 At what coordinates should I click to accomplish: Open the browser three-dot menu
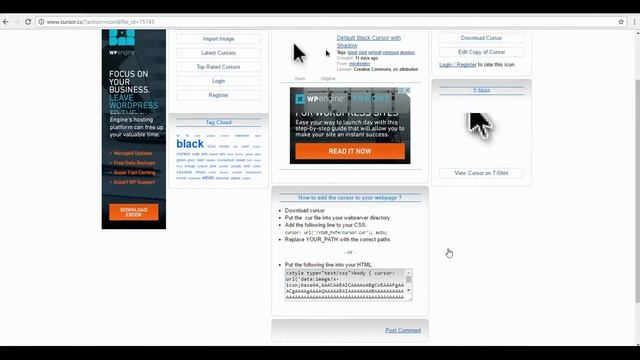pos(635,22)
